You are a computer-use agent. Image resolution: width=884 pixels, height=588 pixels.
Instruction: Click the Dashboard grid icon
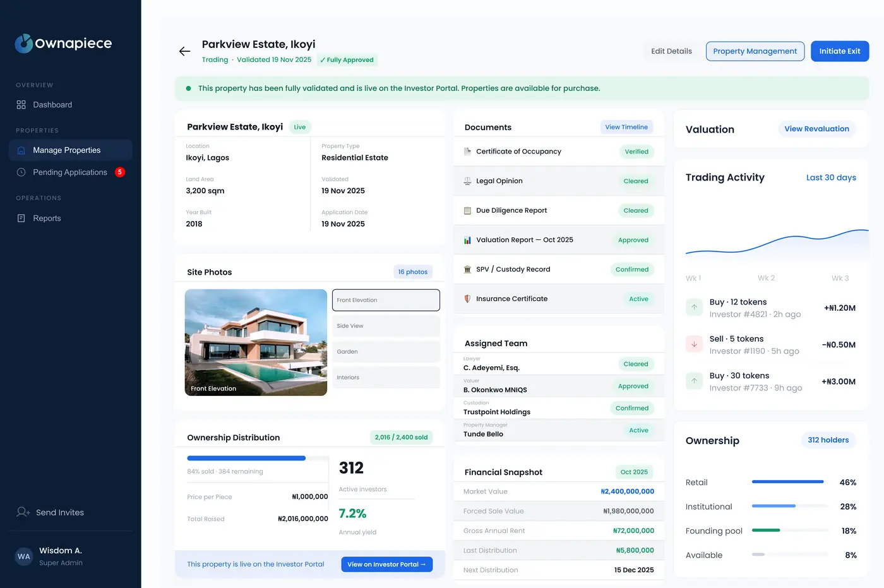tap(21, 105)
